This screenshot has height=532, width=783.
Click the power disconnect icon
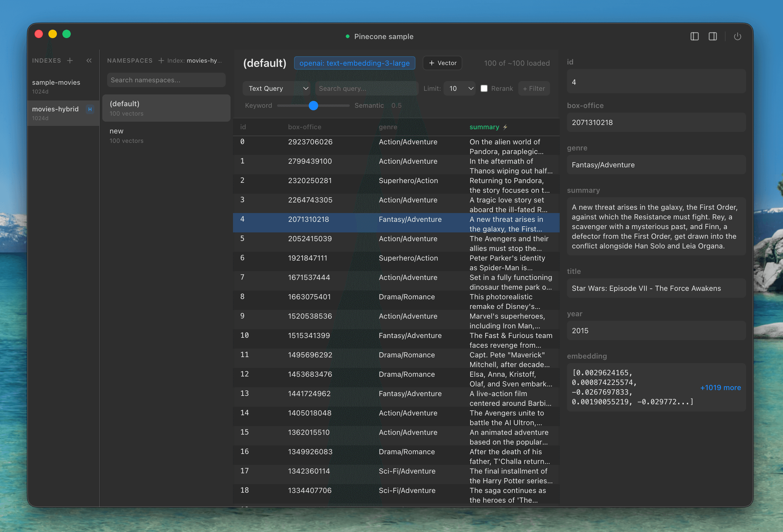click(x=738, y=36)
